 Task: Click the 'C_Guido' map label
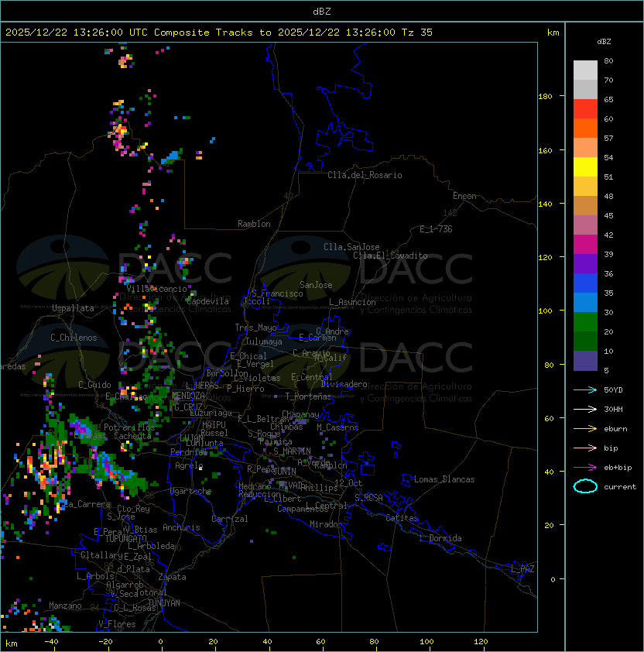94,385
